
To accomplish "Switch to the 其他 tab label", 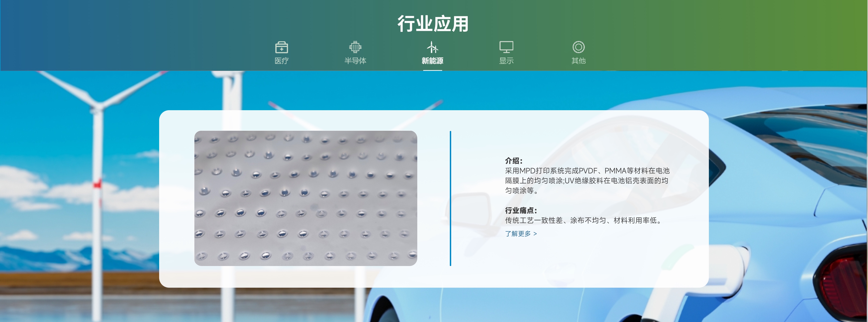I will coord(578,61).
